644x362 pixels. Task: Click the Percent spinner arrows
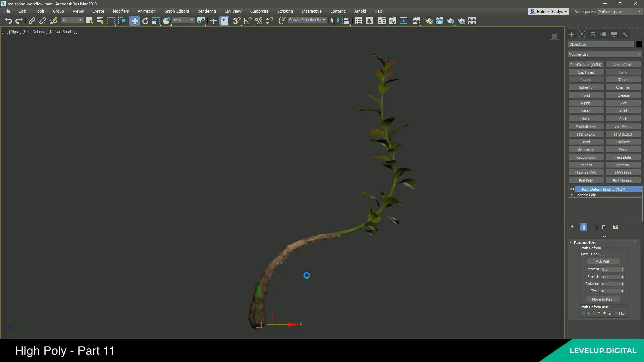622,269
